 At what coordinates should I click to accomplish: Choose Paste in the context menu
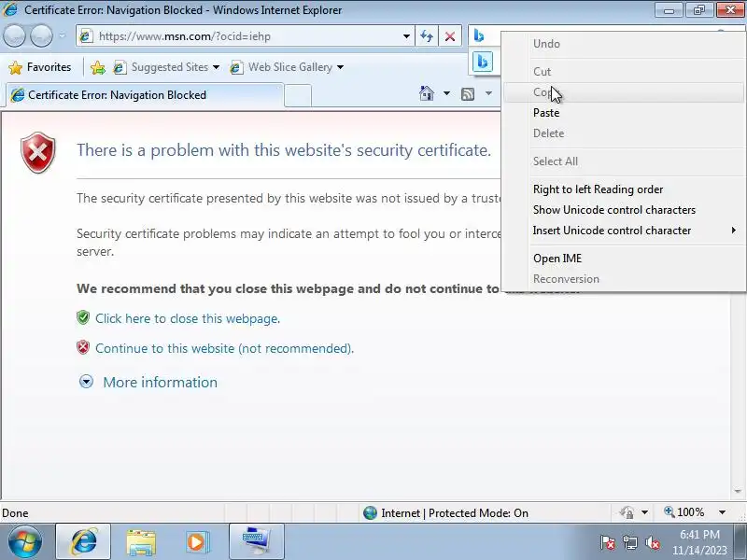[624, 113]
